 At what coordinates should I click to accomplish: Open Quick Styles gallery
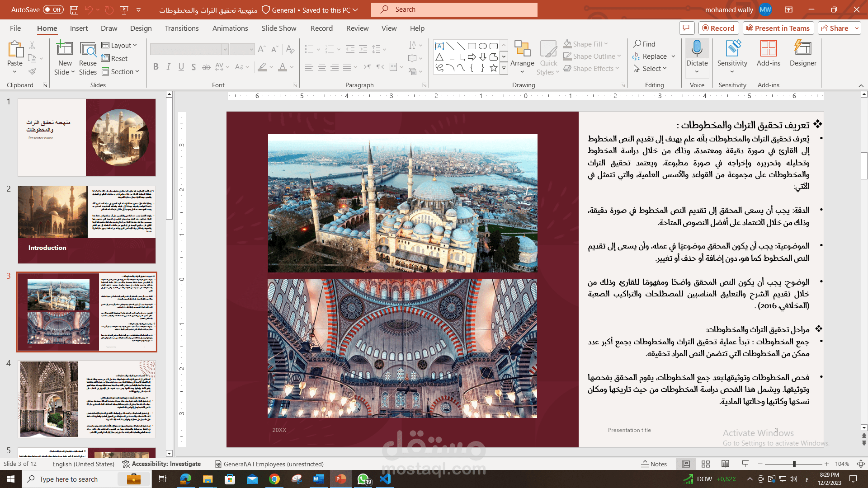548,58
